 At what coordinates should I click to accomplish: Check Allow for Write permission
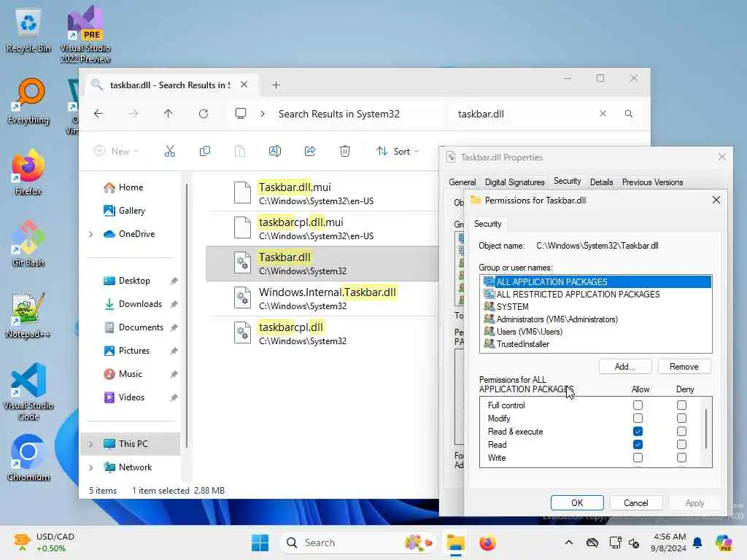tap(638, 458)
